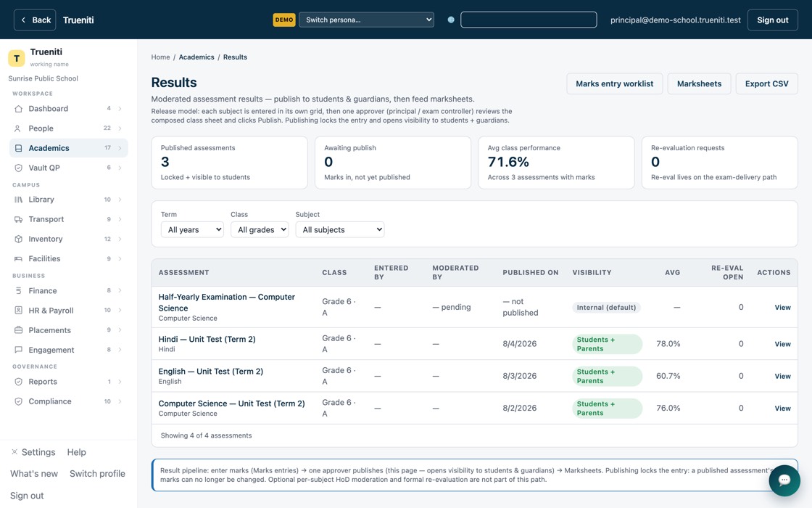
Task: Open the Transport menu item
Action: pyautogui.click(x=68, y=219)
